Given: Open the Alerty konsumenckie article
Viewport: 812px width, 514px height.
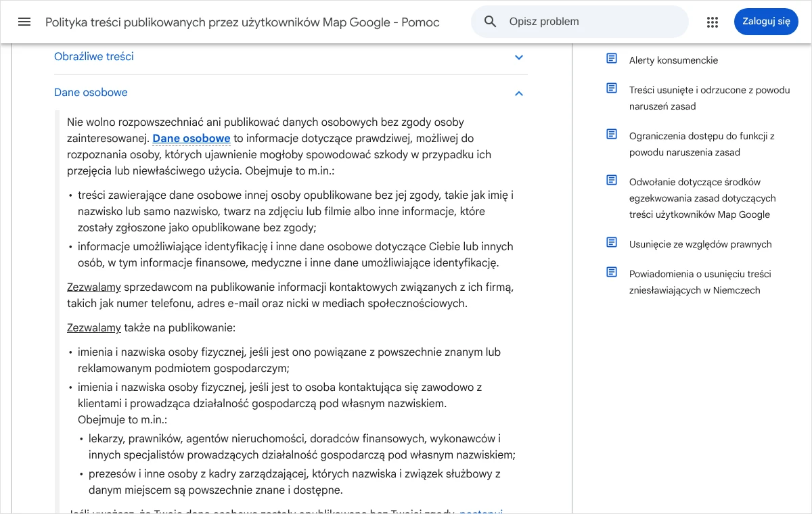Looking at the screenshot, I should [673, 60].
